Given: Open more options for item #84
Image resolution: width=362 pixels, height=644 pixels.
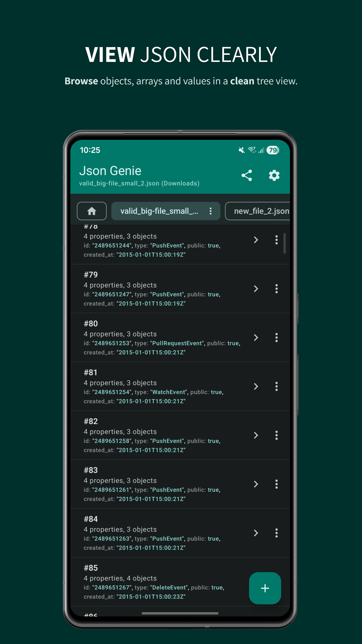Looking at the screenshot, I should [x=276, y=533].
